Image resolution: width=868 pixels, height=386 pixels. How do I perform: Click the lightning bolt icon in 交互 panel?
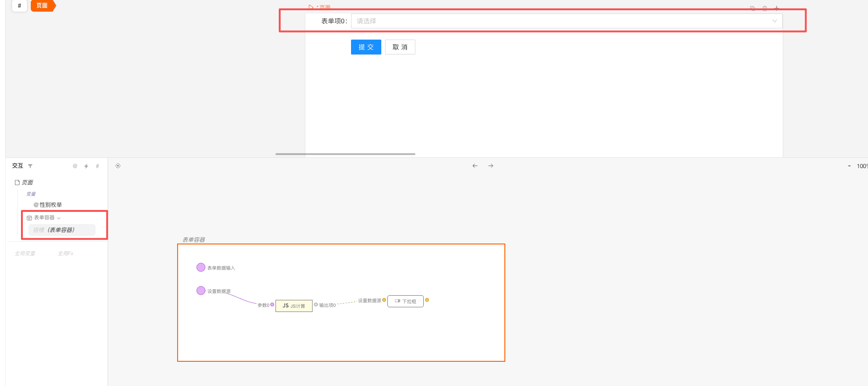point(86,166)
